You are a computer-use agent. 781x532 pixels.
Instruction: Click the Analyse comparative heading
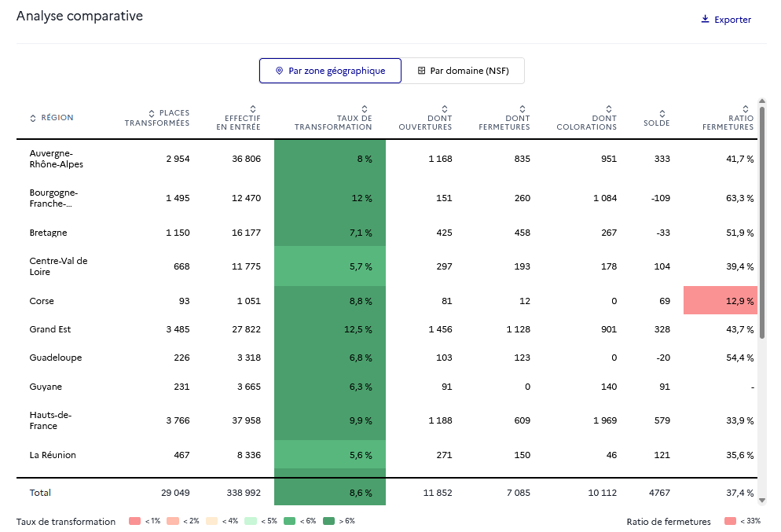[x=79, y=16]
